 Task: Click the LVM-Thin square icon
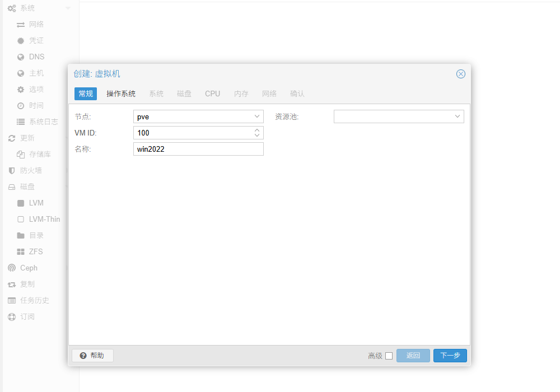click(21, 219)
